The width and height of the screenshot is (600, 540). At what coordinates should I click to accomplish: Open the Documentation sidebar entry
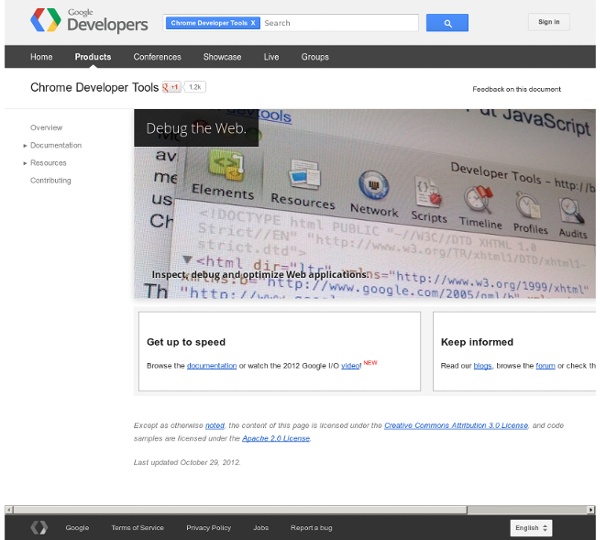click(x=56, y=145)
